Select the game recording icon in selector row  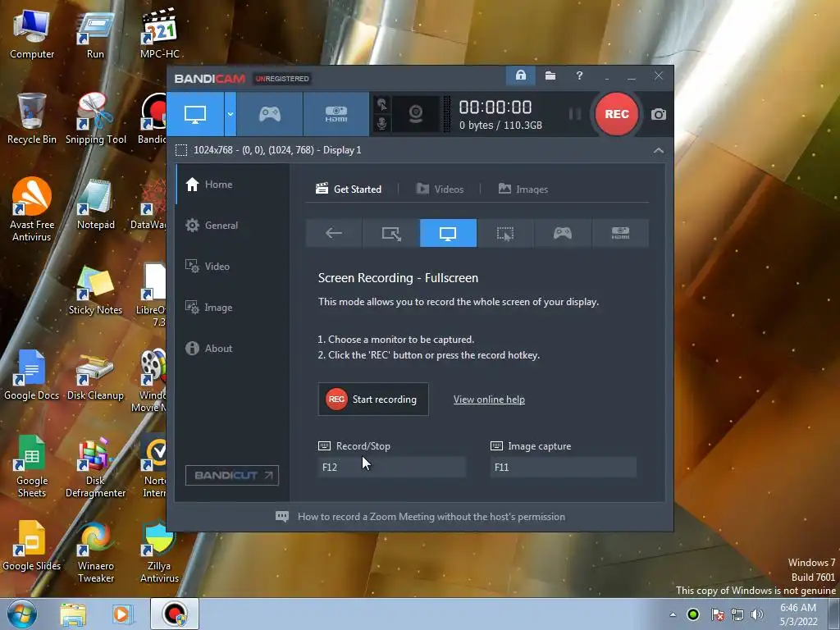(x=563, y=233)
